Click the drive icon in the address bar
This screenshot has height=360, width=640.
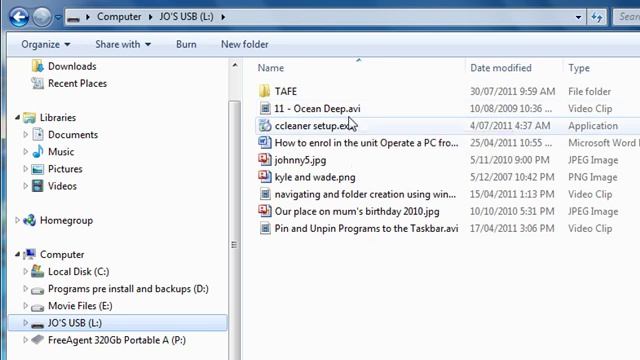tap(73, 18)
